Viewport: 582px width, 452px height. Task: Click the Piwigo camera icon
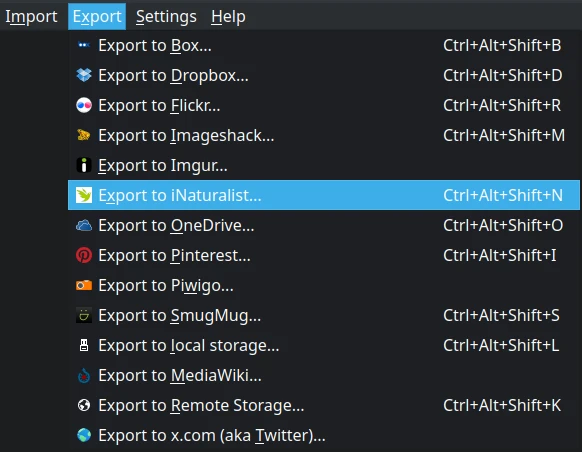(x=84, y=285)
